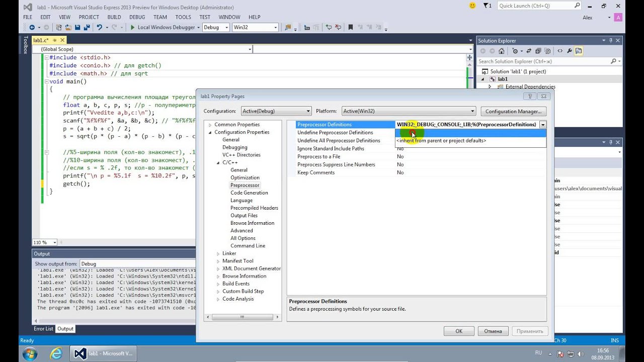Expand the Common Properties tree node

pyautogui.click(x=210, y=125)
